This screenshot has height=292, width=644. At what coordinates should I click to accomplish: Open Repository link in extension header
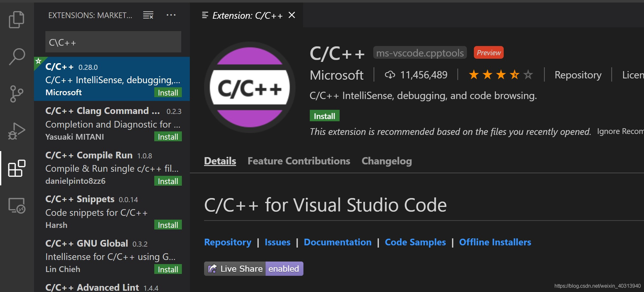578,75
